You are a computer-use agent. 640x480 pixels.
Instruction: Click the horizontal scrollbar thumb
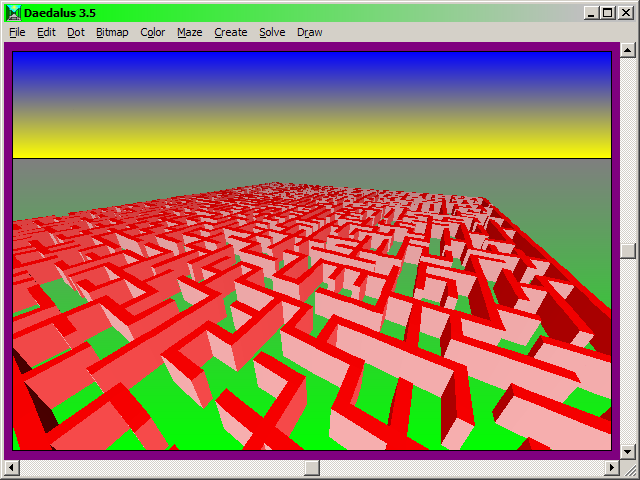pos(312,467)
